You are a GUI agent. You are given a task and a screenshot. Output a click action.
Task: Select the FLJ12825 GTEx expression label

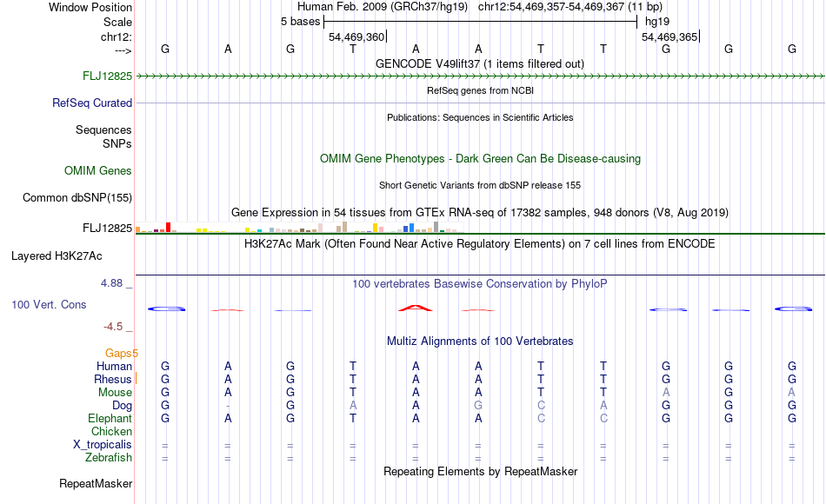tap(107, 228)
